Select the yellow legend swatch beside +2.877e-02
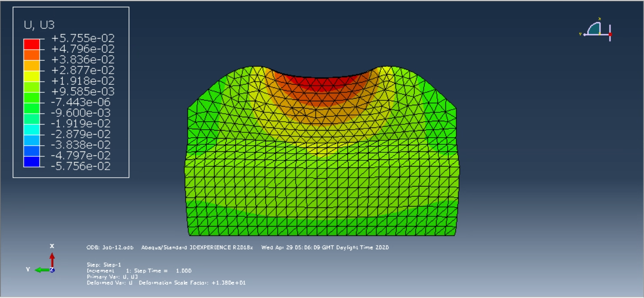The image size is (644, 298). [x=32, y=76]
